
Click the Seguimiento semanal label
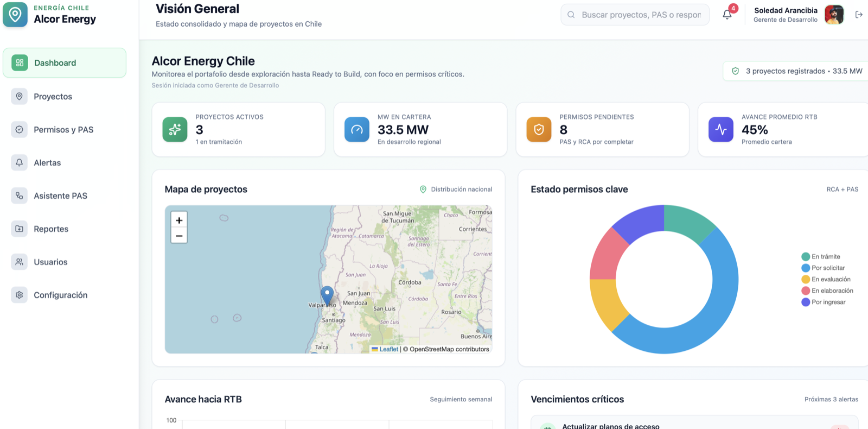coord(461,400)
